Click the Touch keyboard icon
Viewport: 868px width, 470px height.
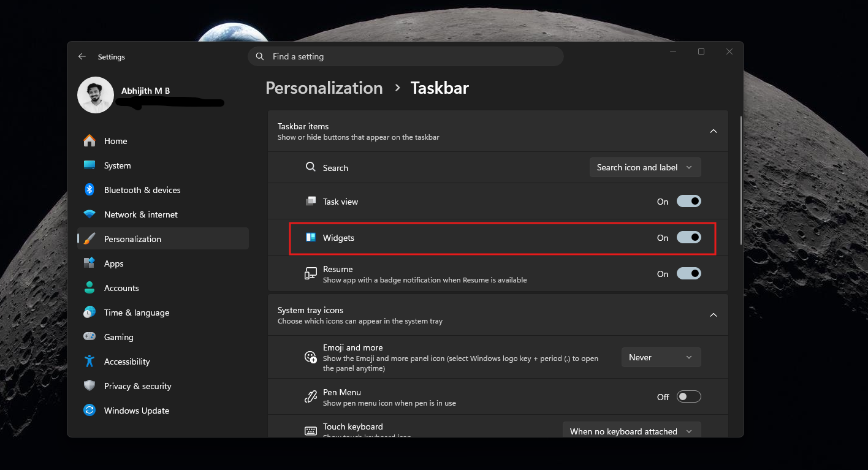311,431
